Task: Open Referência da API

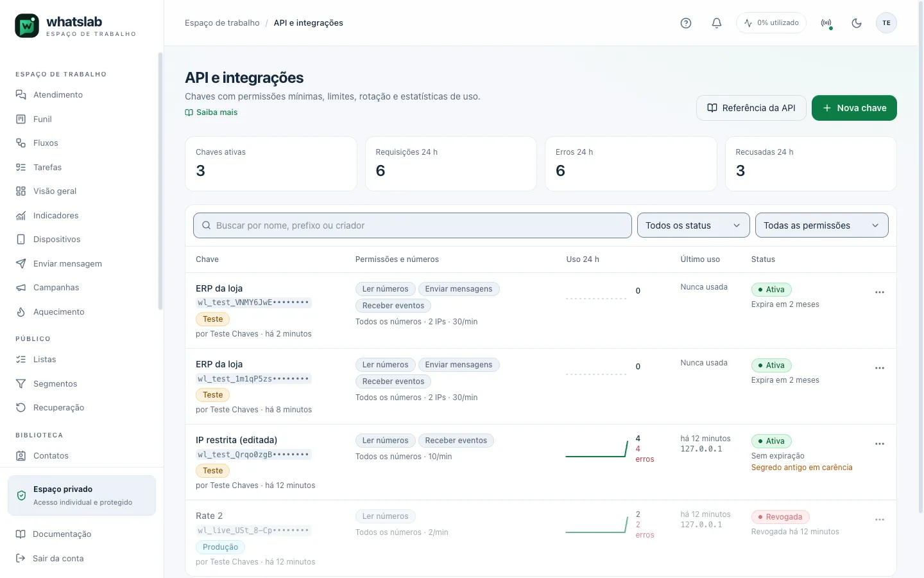Action: 751,108
